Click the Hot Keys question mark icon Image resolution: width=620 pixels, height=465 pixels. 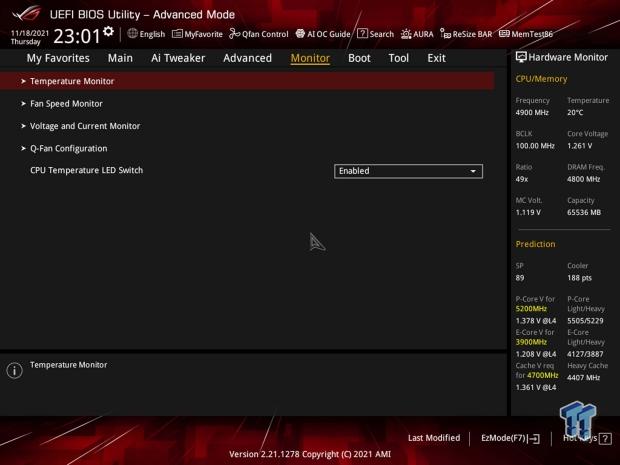[605, 439]
